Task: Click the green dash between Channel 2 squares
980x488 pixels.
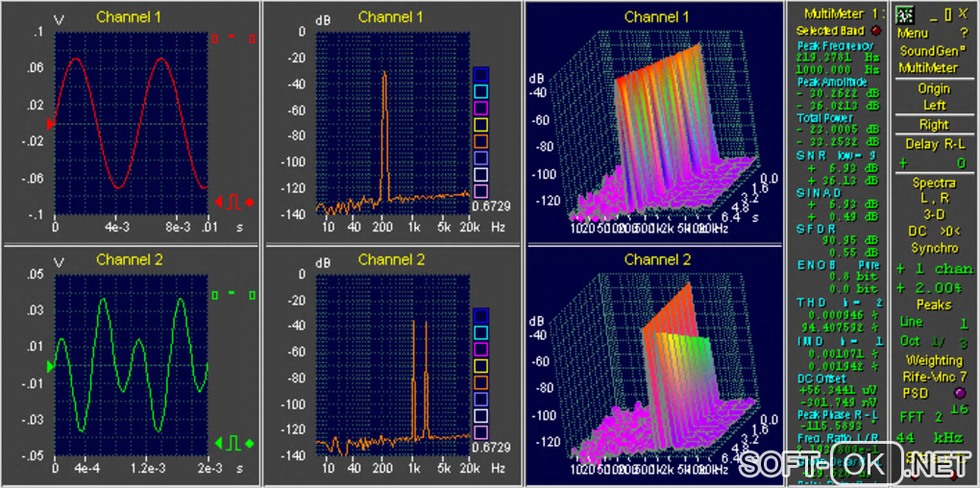Action: [232, 292]
